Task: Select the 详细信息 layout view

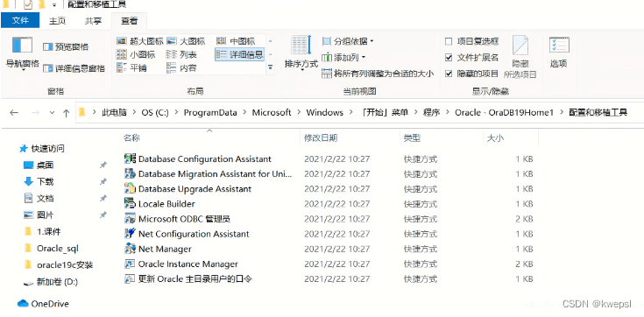Action: coord(239,54)
